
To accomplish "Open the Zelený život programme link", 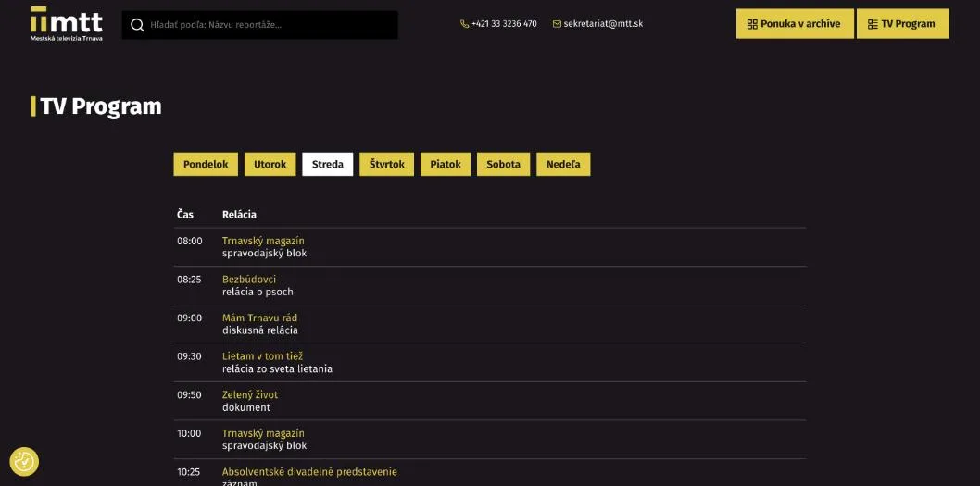I will (250, 394).
